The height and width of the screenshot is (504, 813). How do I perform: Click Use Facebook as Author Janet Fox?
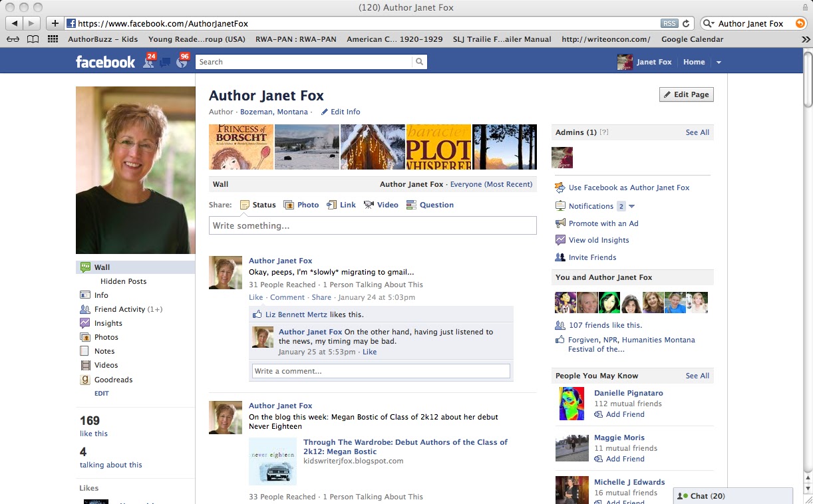[629, 188]
